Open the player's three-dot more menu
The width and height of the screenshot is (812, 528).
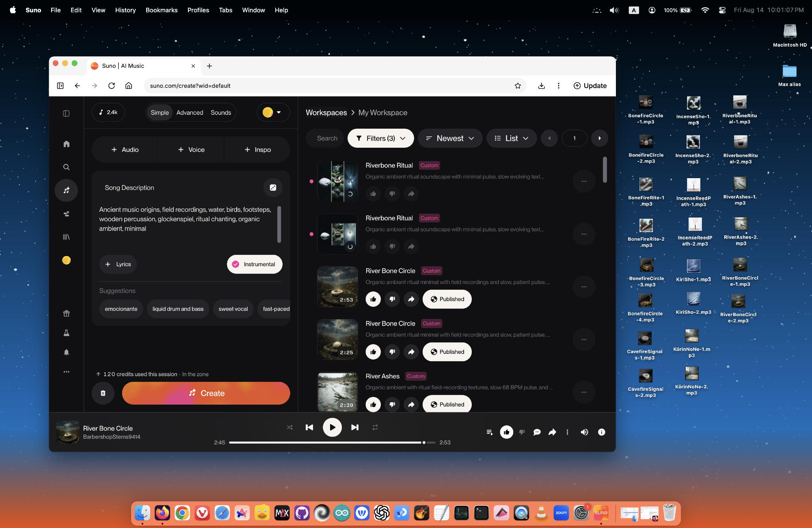567,432
